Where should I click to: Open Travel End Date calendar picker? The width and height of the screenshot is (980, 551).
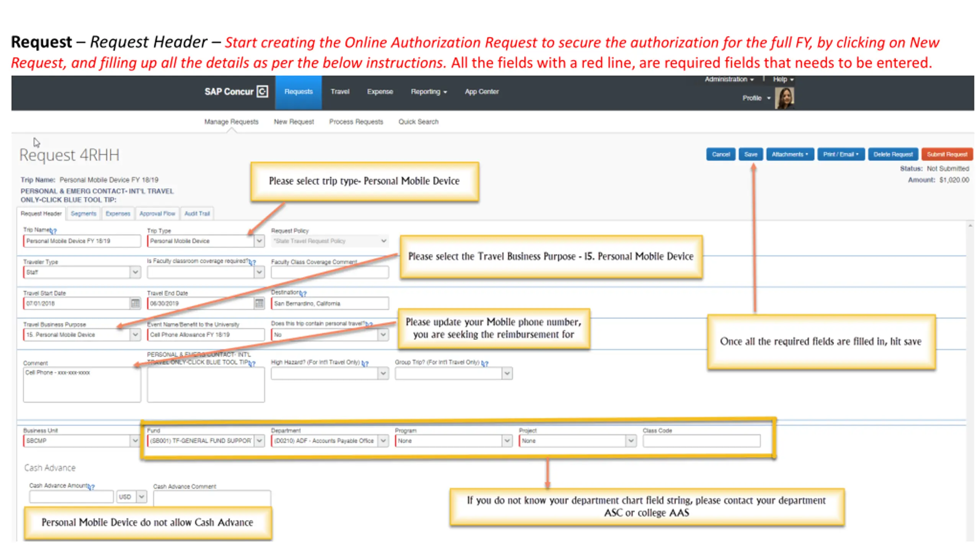point(259,303)
